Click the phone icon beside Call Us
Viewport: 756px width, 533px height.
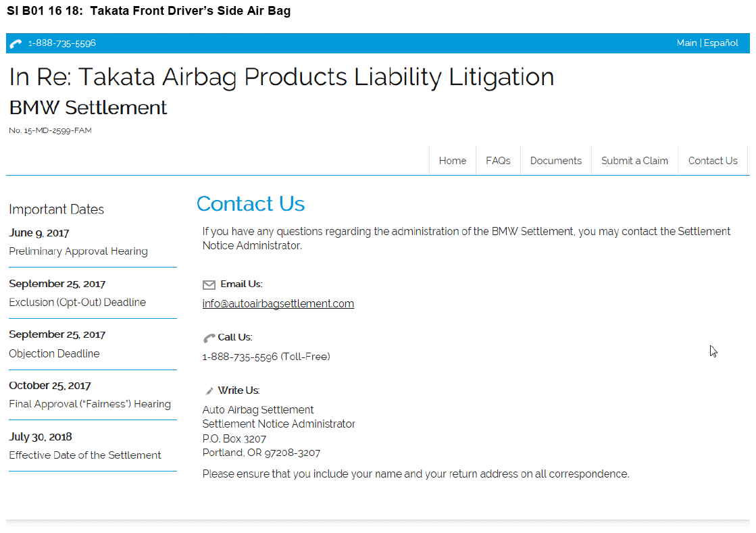[x=209, y=338]
